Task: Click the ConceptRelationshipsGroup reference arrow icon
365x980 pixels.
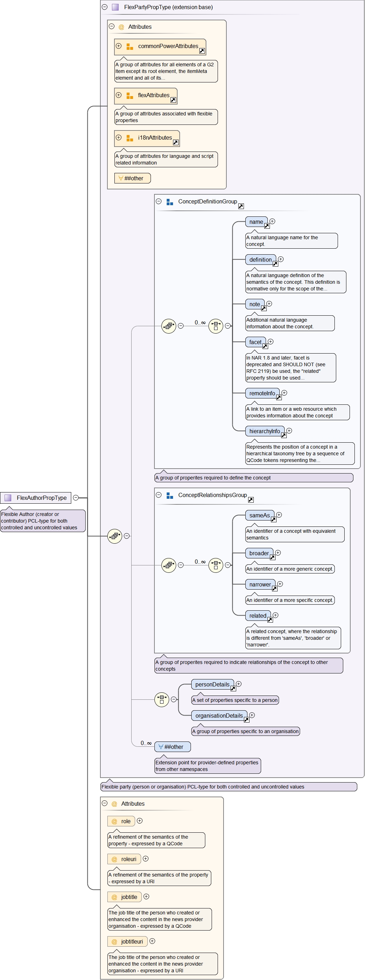Action: tap(251, 499)
